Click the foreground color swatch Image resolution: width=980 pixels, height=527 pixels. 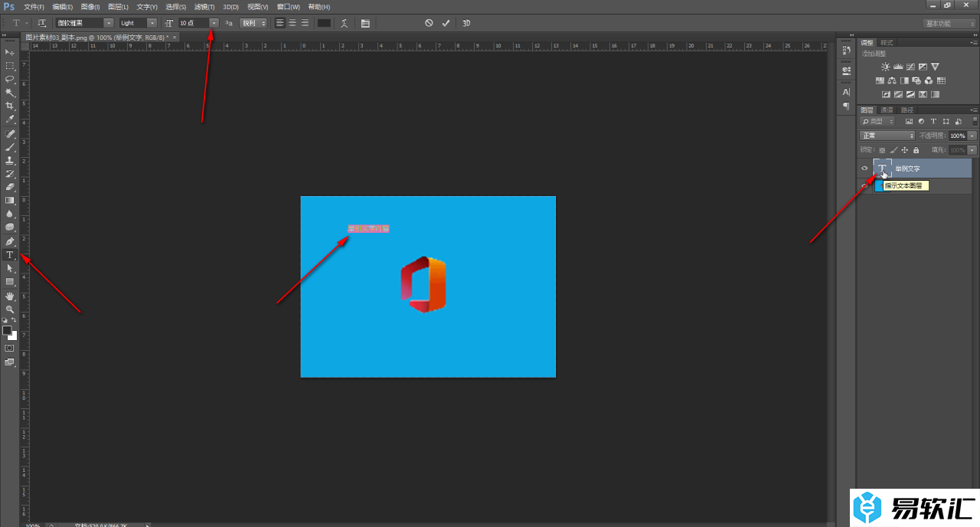click(x=7, y=330)
